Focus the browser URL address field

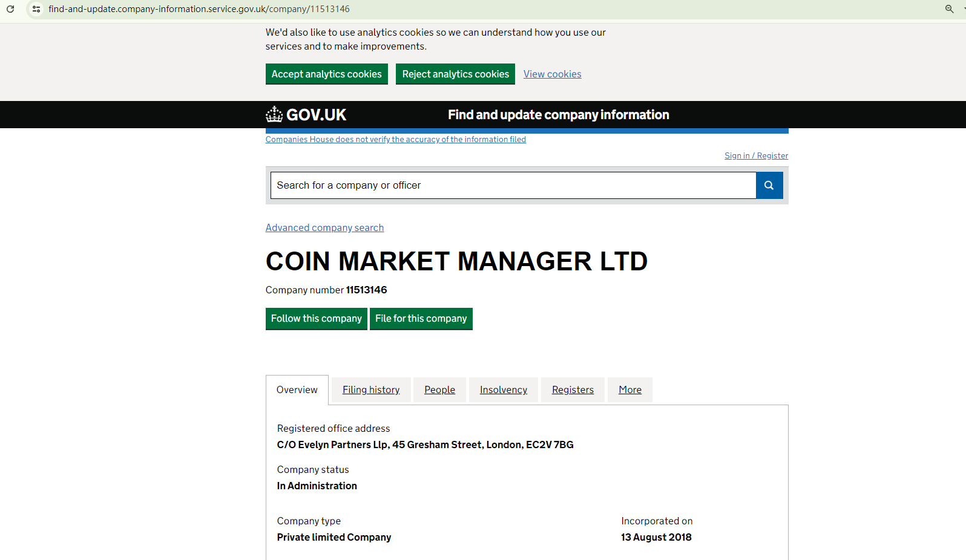point(484,9)
